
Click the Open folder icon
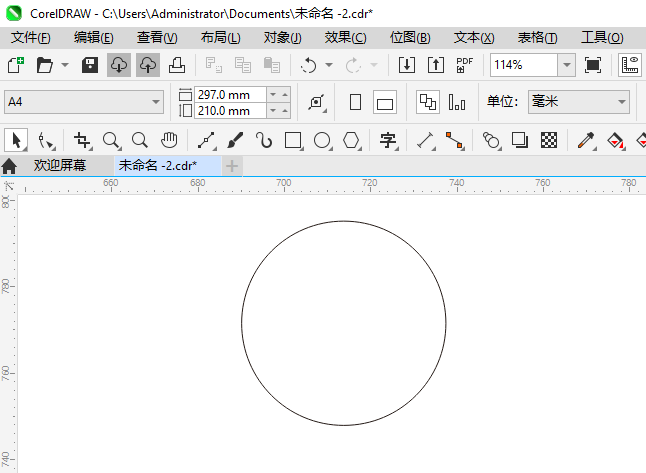45,65
